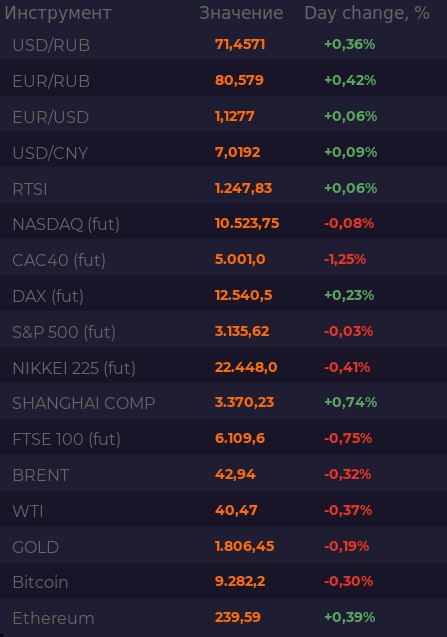
Task: Select FTSE 100 (fut) row
Action: click(x=224, y=439)
